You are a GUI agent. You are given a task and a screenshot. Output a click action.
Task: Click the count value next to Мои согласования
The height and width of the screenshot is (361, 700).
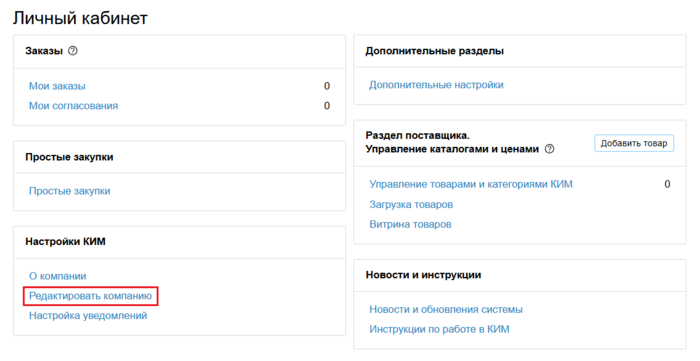[x=327, y=106]
